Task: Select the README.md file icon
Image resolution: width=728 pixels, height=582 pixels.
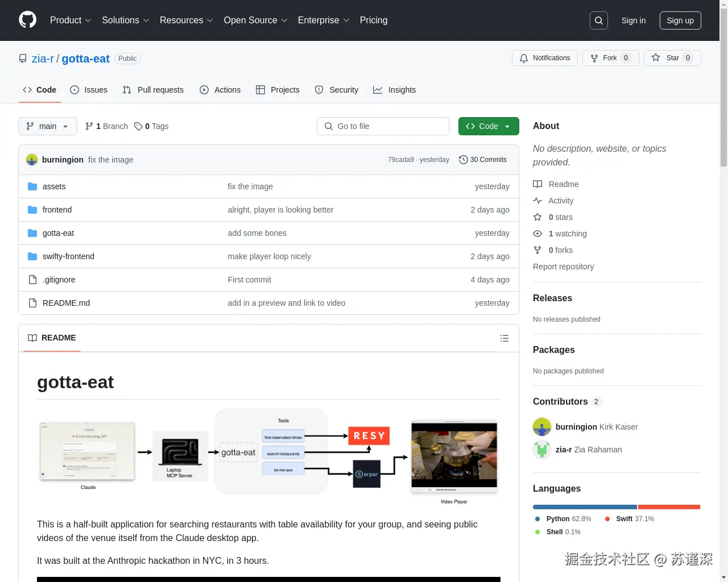Action: click(x=32, y=303)
